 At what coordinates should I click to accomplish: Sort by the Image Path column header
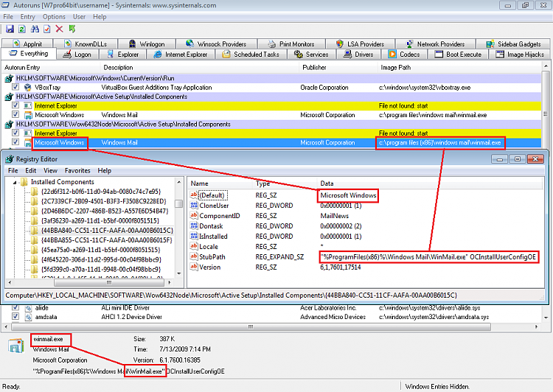click(x=459, y=67)
